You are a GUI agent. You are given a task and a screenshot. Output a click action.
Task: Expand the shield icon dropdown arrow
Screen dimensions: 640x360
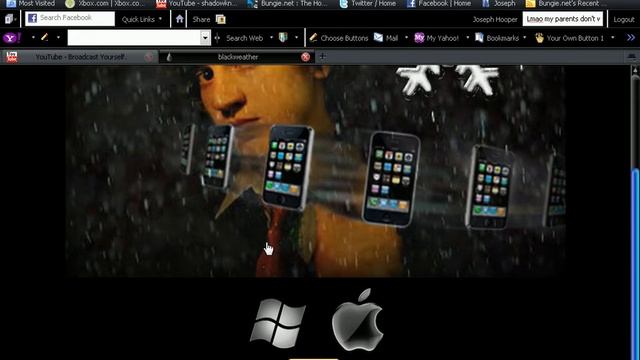click(296, 38)
